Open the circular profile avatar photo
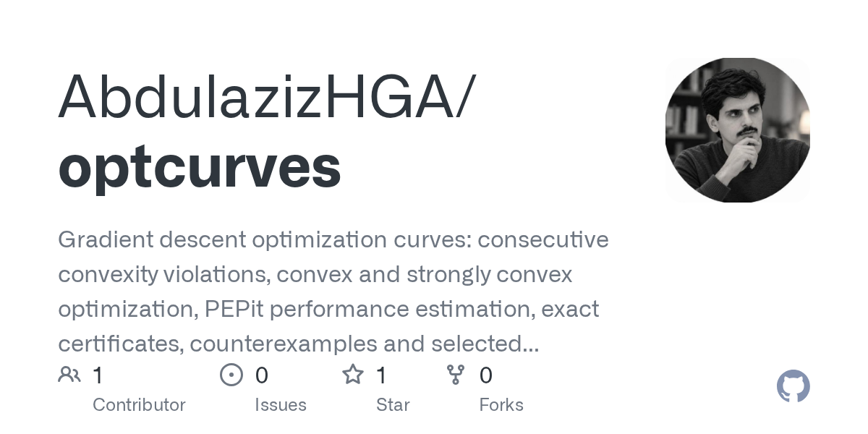868x434 pixels. click(x=738, y=130)
